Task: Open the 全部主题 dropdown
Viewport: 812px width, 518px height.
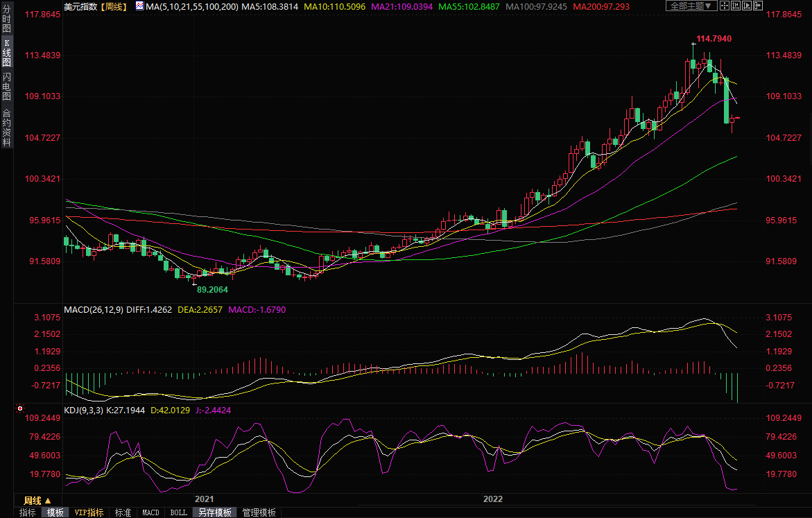Action: tap(691, 6)
